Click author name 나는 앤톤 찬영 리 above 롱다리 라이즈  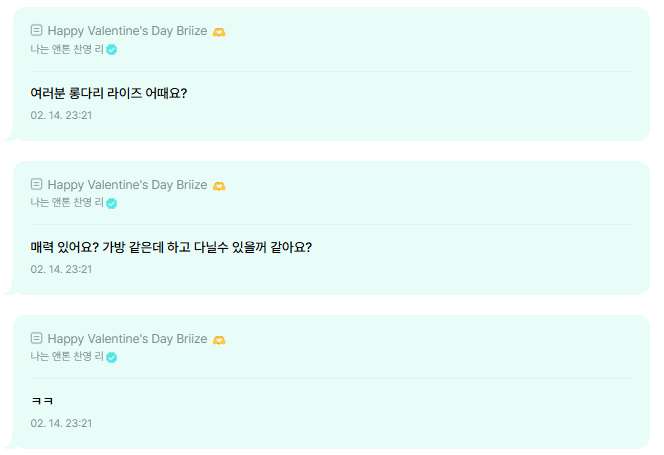67,49
